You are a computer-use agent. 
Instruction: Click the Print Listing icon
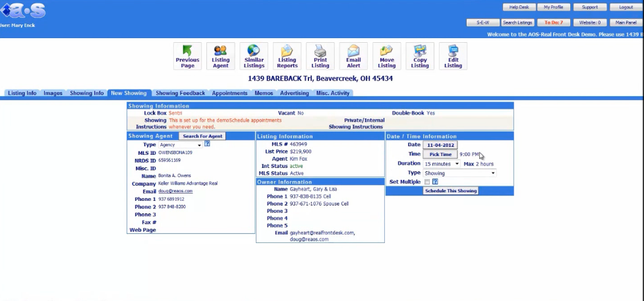tap(320, 56)
